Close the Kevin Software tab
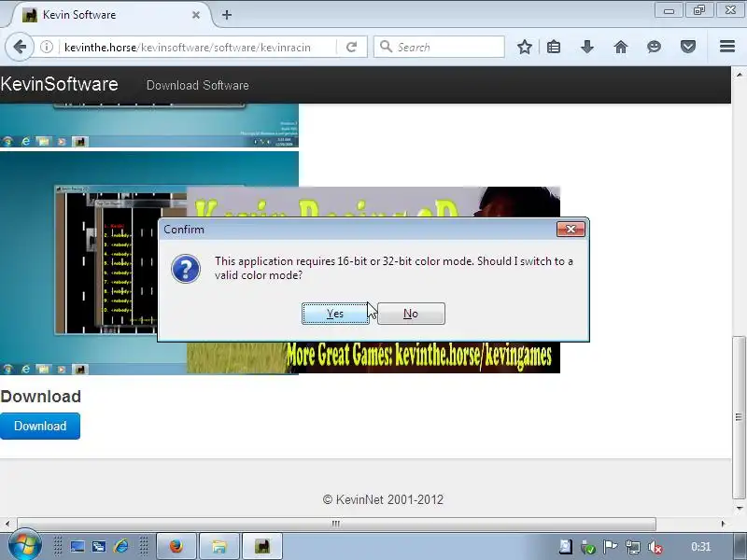Image resolution: width=747 pixels, height=560 pixels. pos(196,15)
